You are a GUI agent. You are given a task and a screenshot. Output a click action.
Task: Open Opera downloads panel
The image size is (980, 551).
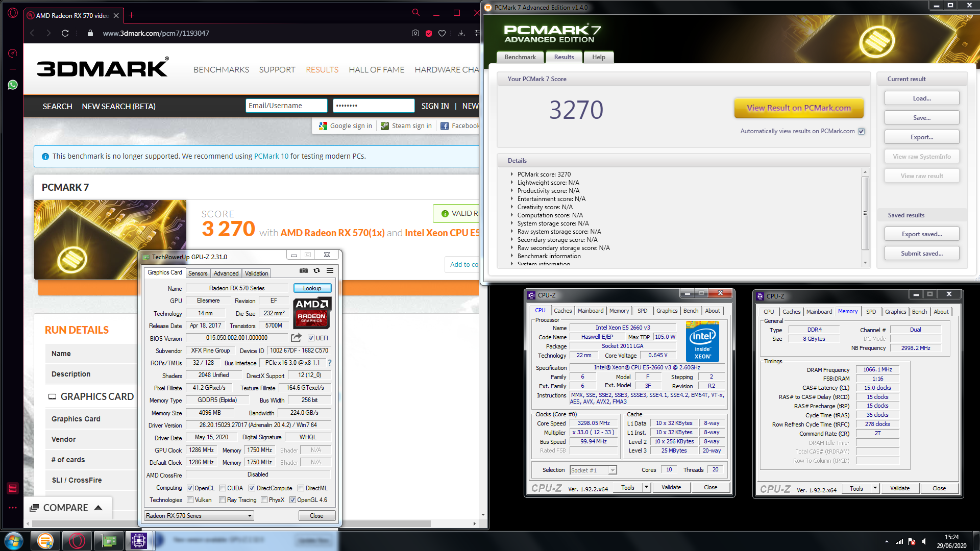point(461,33)
